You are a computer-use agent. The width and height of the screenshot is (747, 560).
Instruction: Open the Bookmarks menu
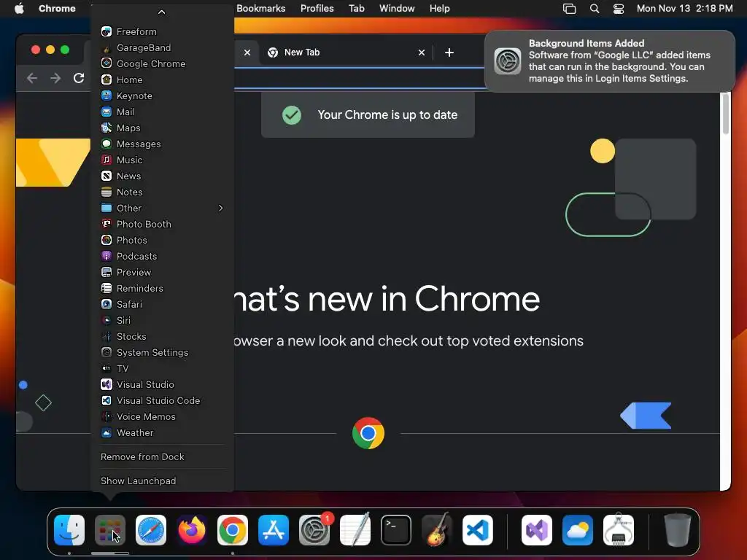(x=260, y=9)
